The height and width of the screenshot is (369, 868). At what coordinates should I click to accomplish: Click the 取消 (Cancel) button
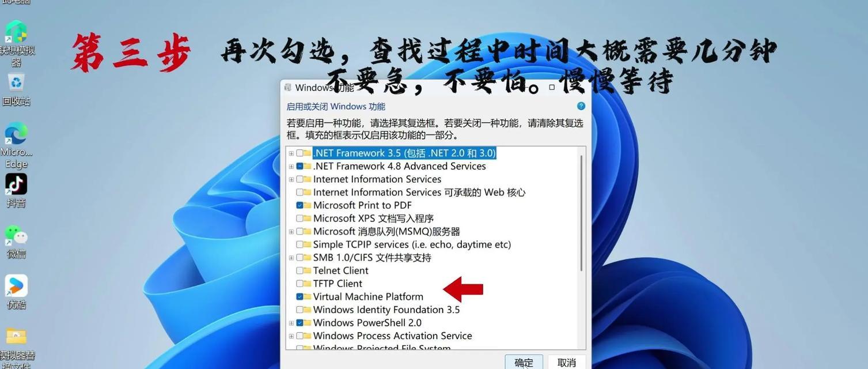pyautogui.click(x=567, y=362)
